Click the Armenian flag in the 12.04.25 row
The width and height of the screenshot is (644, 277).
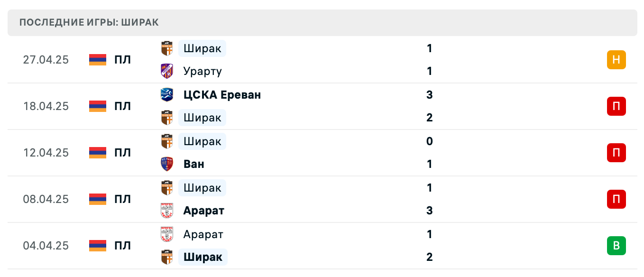(x=97, y=152)
